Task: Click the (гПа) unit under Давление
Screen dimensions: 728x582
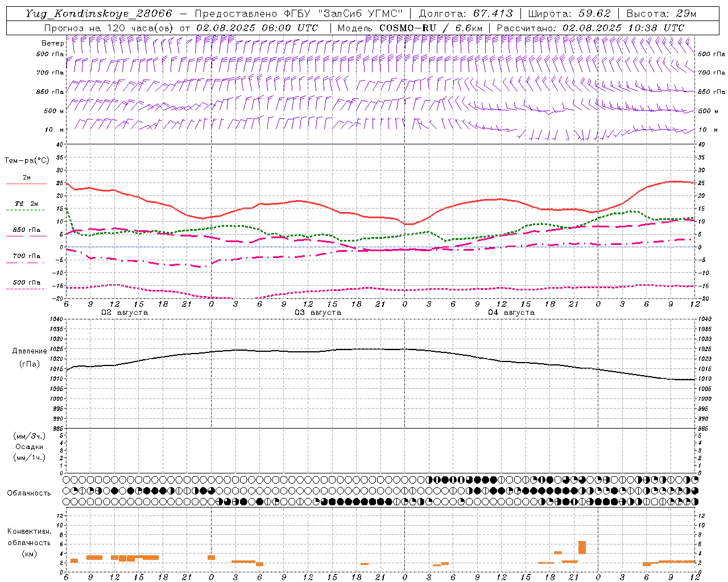Action: pyautogui.click(x=30, y=364)
